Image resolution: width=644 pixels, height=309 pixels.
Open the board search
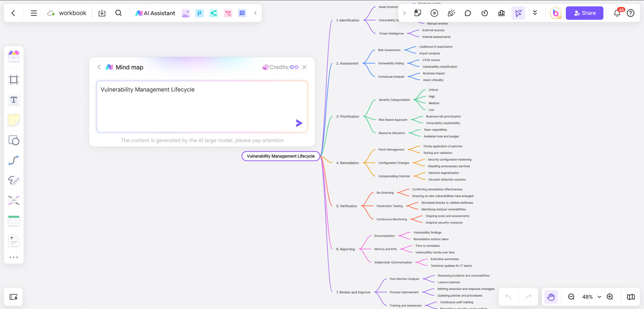pyautogui.click(x=118, y=13)
